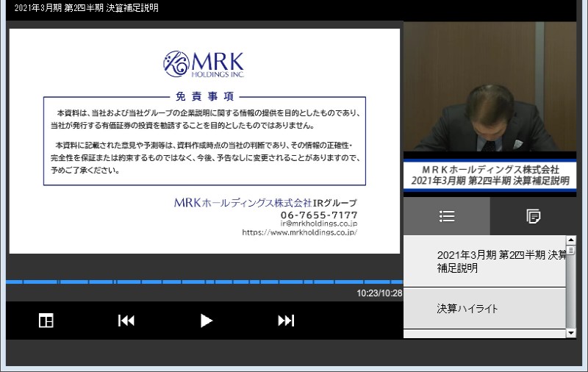
Task: Switch the layout view icon
Action: click(x=46, y=321)
